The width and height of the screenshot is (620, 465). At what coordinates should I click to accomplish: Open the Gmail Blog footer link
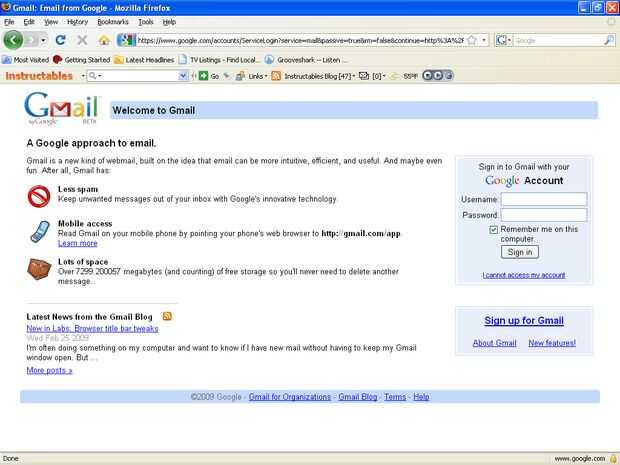click(357, 397)
